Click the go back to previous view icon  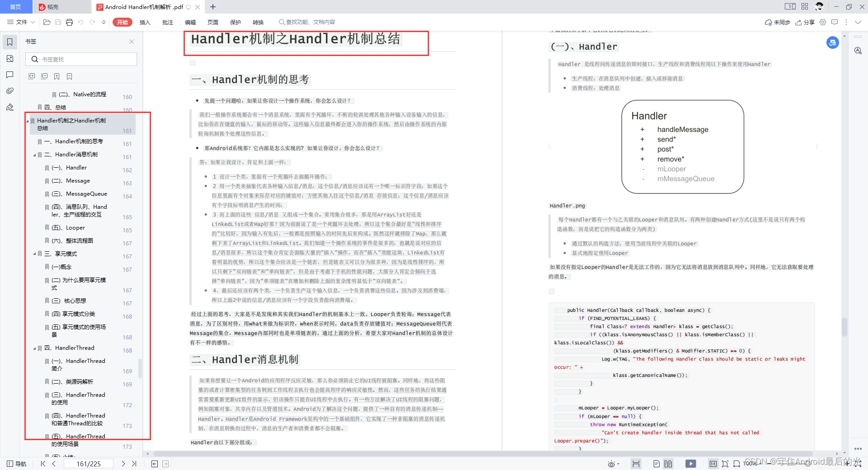tap(155, 464)
